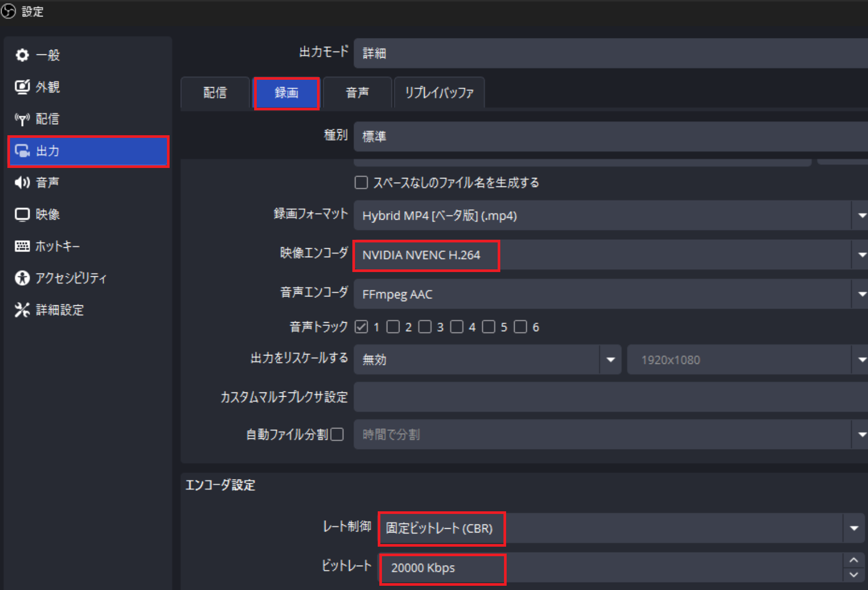Enable automatic file splitting checkbox

[337, 434]
